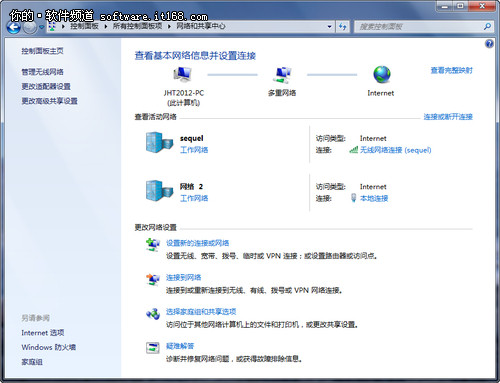Open Windows 防火墙 link
Image resolution: width=500 pixels, height=383 pixels.
coord(49,347)
